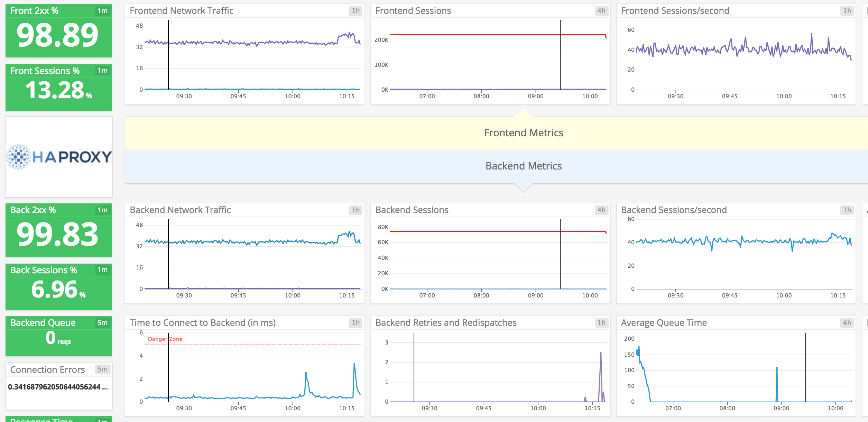Image resolution: width=868 pixels, height=422 pixels.
Task: Click the 4h badge on Average Queue Time
Action: [847, 323]
